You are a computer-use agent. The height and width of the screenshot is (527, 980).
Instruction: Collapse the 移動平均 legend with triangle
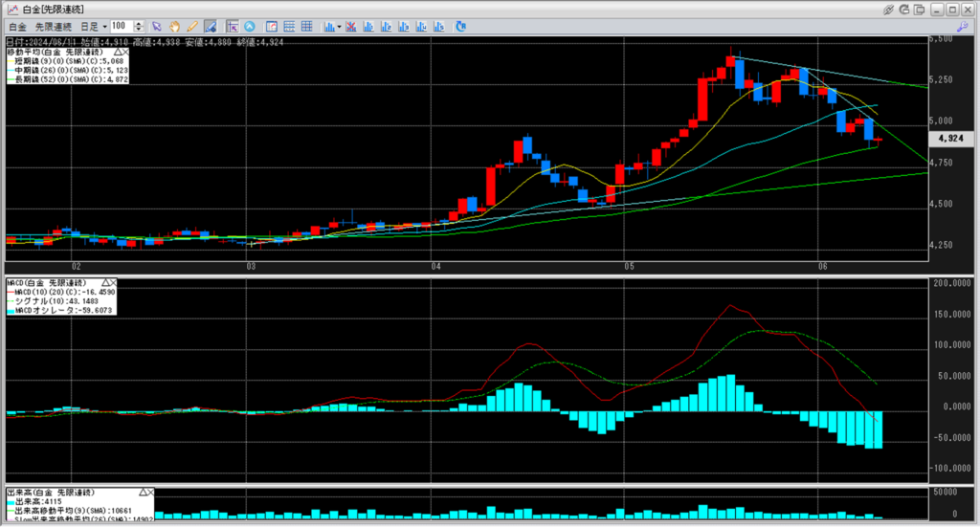click(x=119, y=52)
